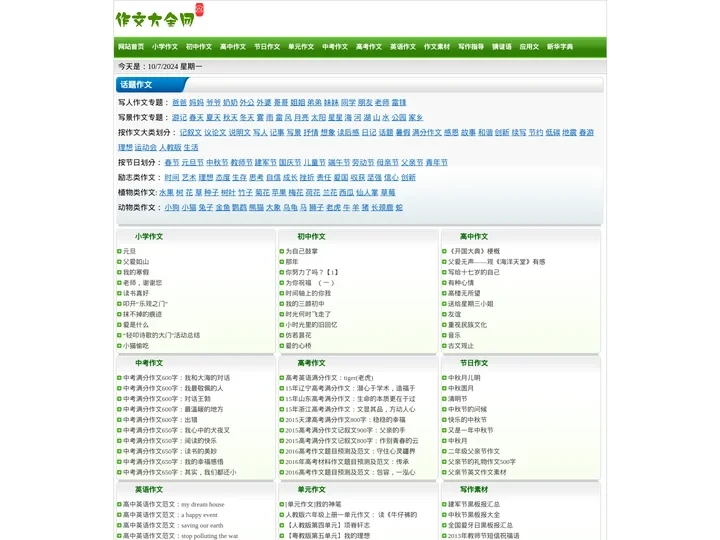Open the 读后感 category link

click(x=348, y=133)
